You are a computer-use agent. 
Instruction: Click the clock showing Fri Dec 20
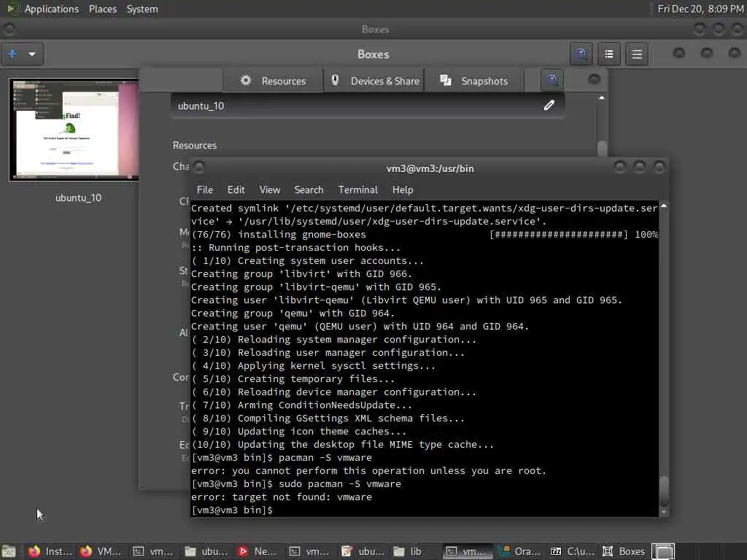point(700,9)
